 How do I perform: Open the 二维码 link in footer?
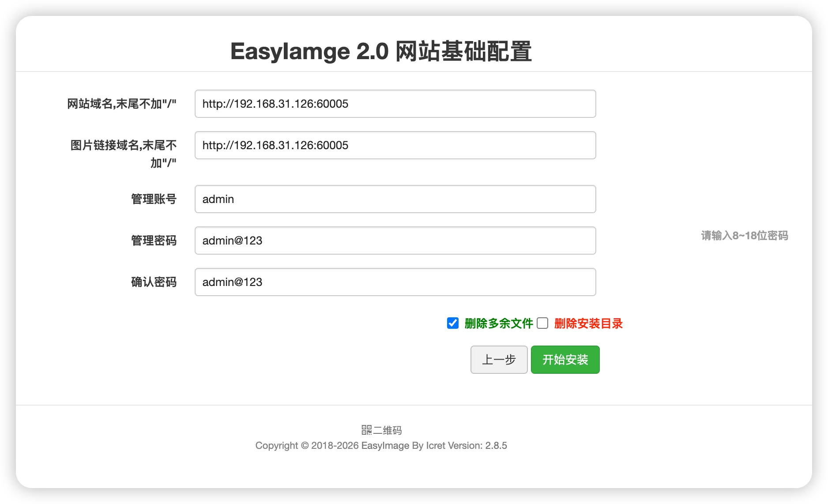point(388,430)
